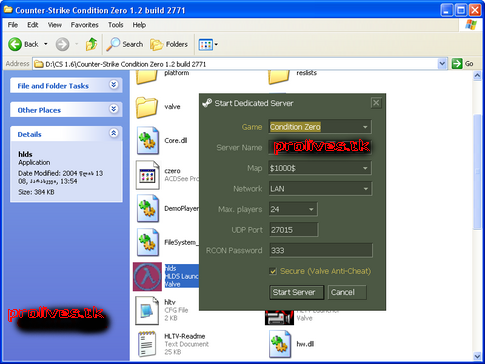Viewport: 485px width, 364px height.
Task: Click the RCON Password field
Action: pyautogui.click(x=321, y=250)
